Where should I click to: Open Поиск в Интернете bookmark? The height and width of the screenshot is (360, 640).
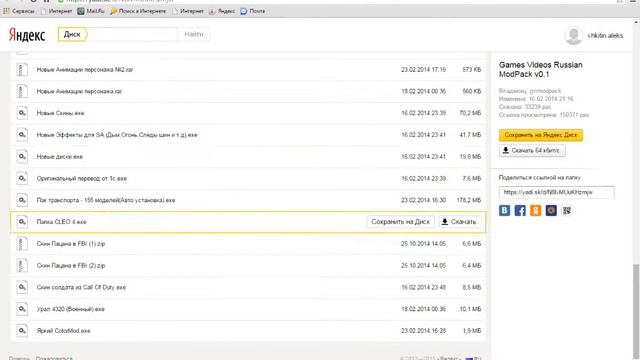tap(138, 11)
